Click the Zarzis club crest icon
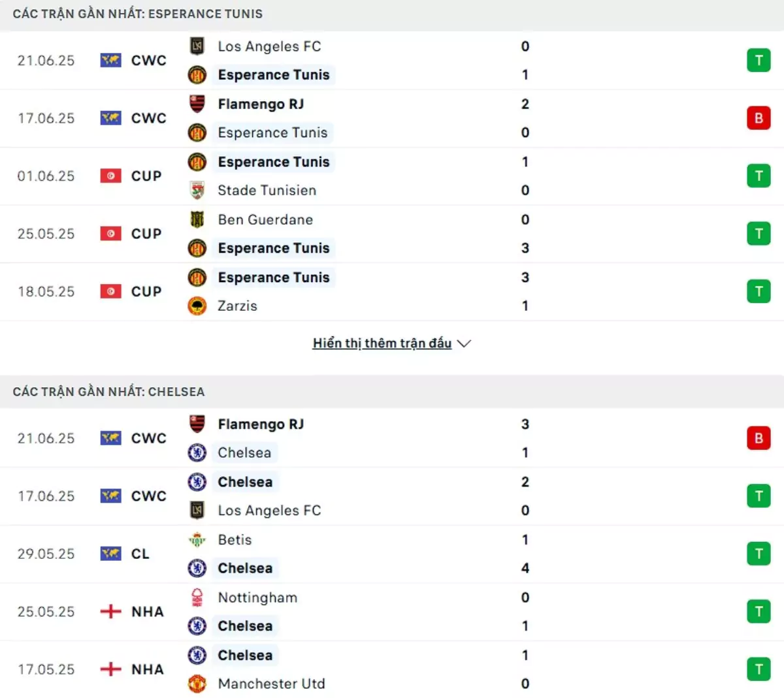Screen dimensions: 784x698 tap(197, 306)
